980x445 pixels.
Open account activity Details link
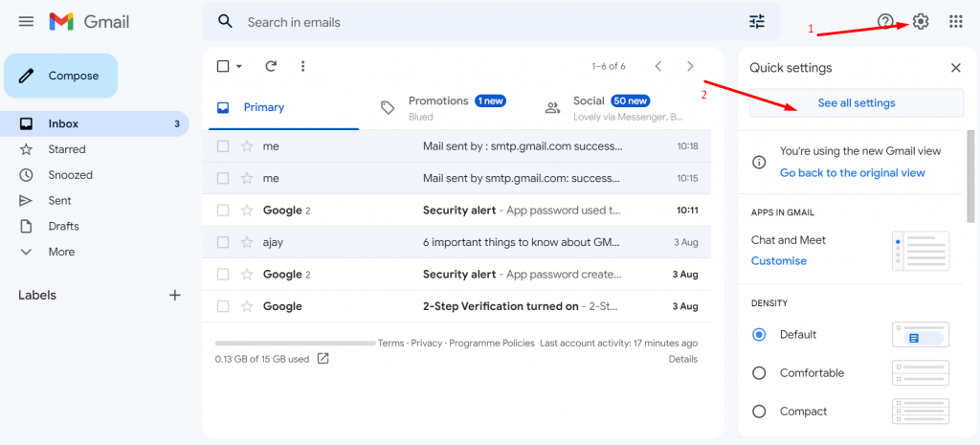(x=683, y=360)
